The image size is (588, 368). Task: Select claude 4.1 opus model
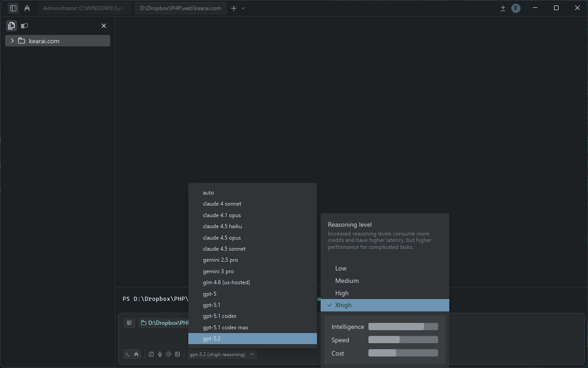[253, 215]
